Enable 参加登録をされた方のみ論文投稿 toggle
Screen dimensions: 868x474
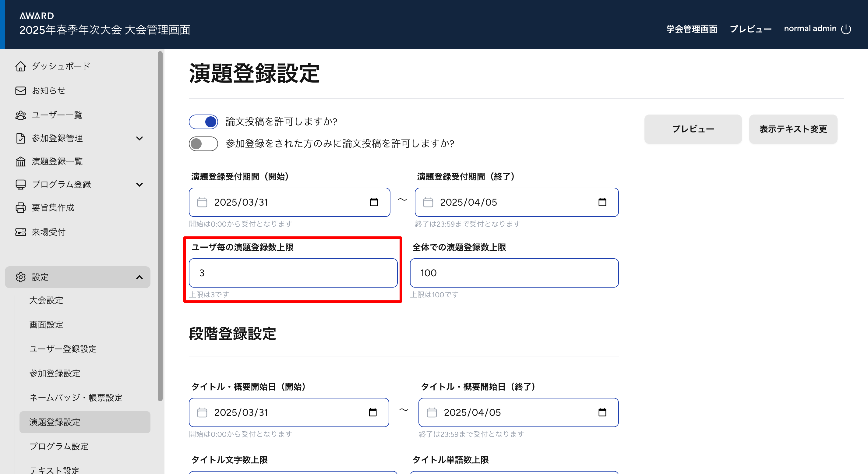(203, 143)
